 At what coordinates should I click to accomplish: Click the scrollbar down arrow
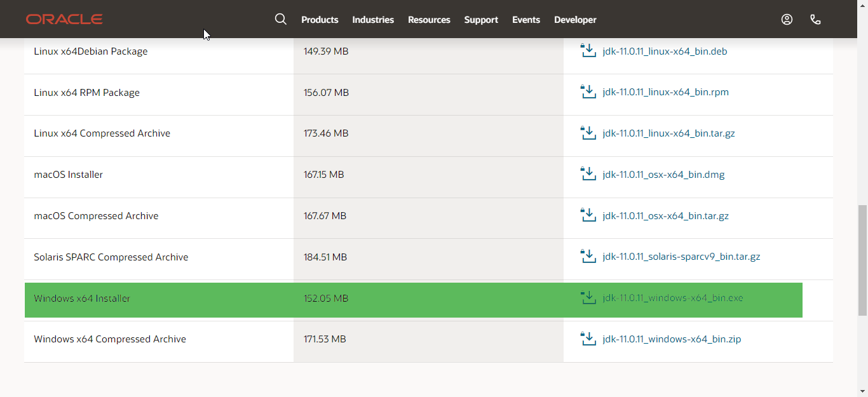tap(862, 391)
